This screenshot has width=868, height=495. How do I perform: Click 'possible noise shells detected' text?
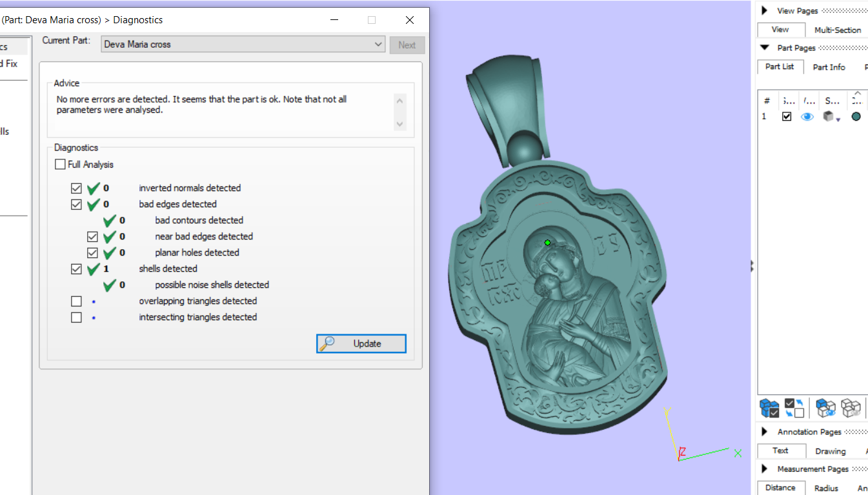212,285
